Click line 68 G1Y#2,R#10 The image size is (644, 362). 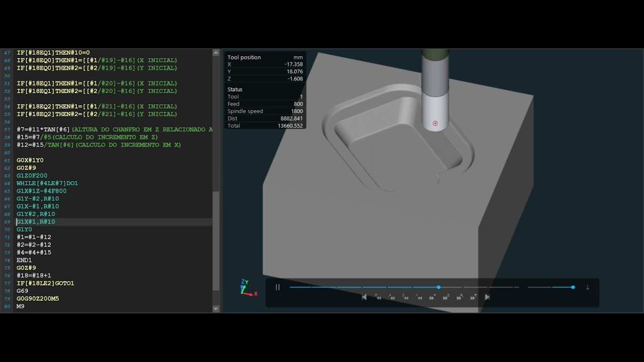tap(36, 214)
